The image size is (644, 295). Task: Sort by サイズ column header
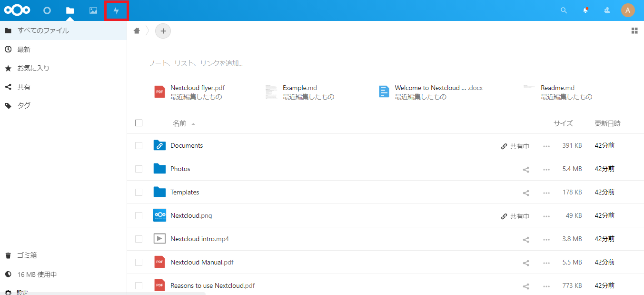(x=563, y=123)
